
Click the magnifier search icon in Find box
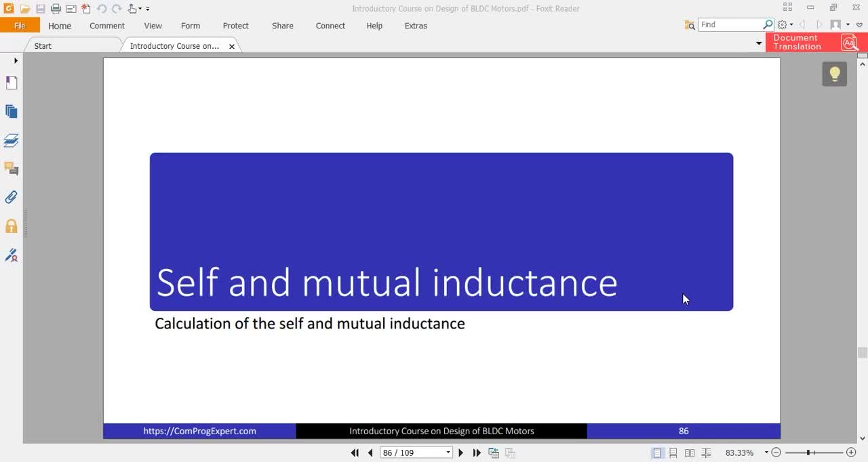768,24
